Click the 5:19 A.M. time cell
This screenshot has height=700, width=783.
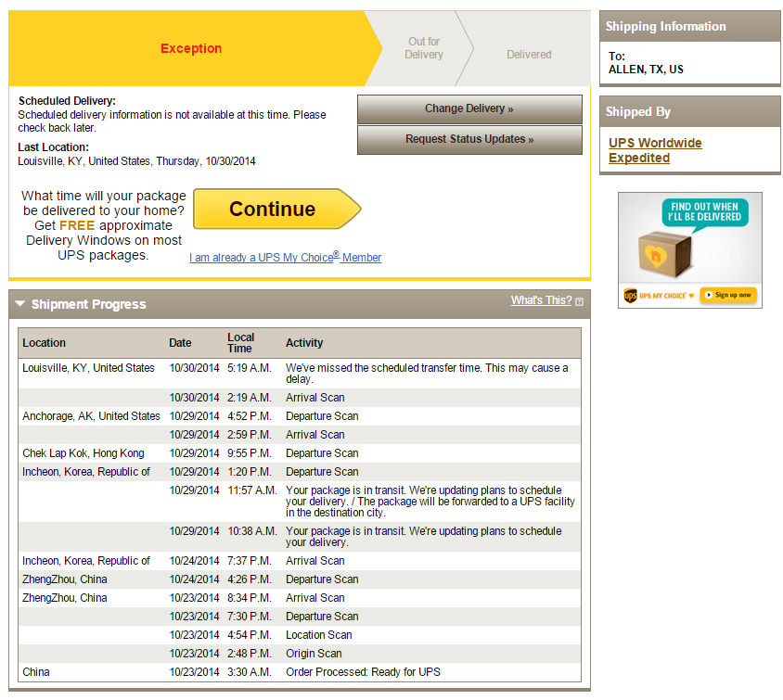click(250, 368)
